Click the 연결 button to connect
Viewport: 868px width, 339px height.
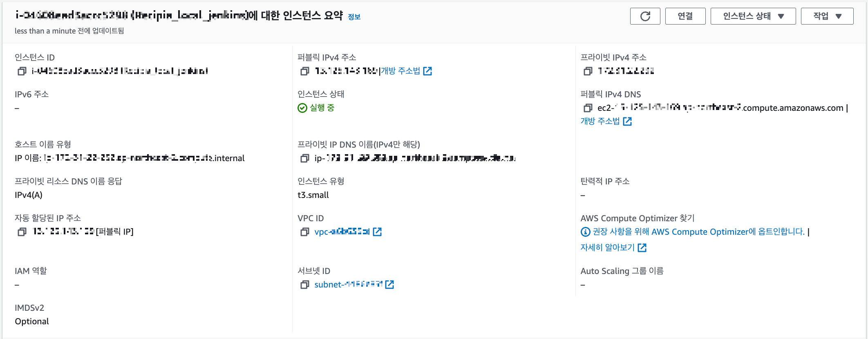coord(685,16)
